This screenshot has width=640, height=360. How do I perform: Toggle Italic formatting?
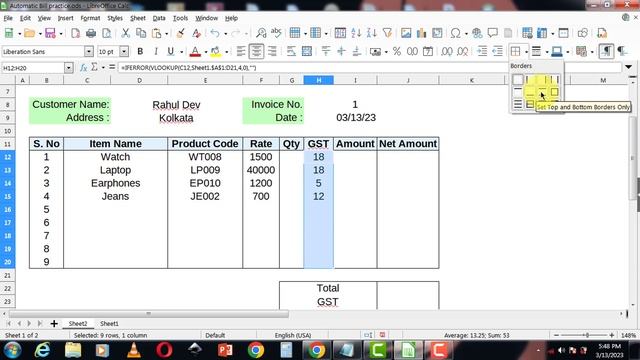[156, 51]
